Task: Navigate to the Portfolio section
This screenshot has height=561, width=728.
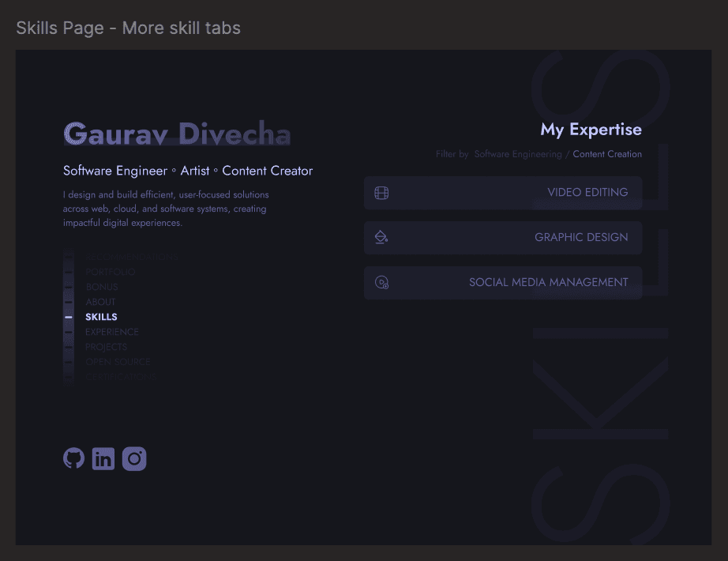Action: point(111,272)
